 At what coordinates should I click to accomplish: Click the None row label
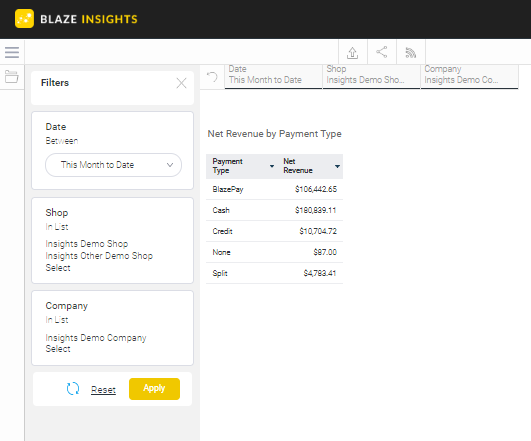point(221,252)
